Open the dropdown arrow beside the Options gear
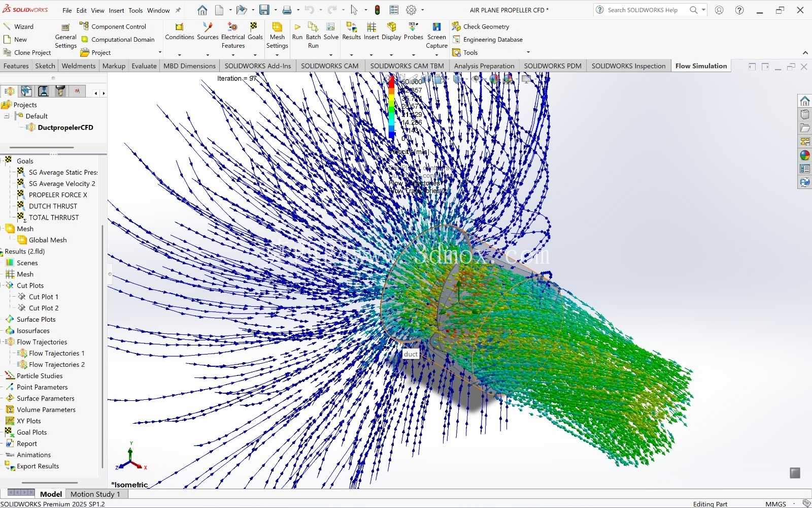The width and height of the screenshot is (812, 508). point(422,10)
